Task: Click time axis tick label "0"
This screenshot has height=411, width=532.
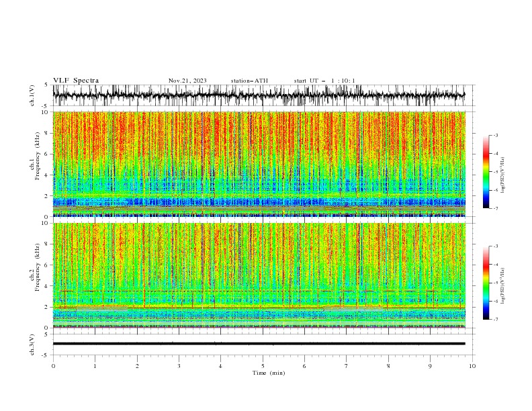Action: tap(53, 366)
